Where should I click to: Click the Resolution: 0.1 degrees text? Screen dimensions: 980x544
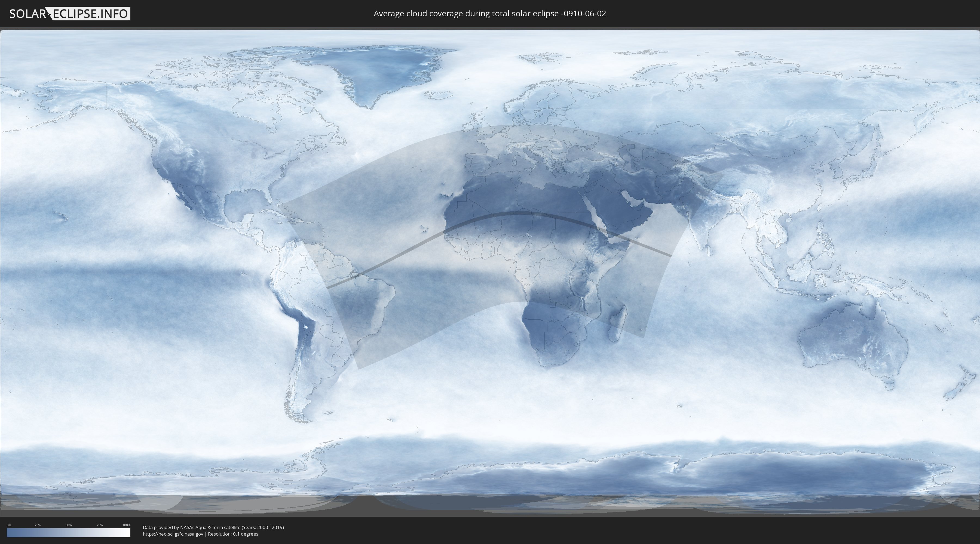(x=233, y=534)
